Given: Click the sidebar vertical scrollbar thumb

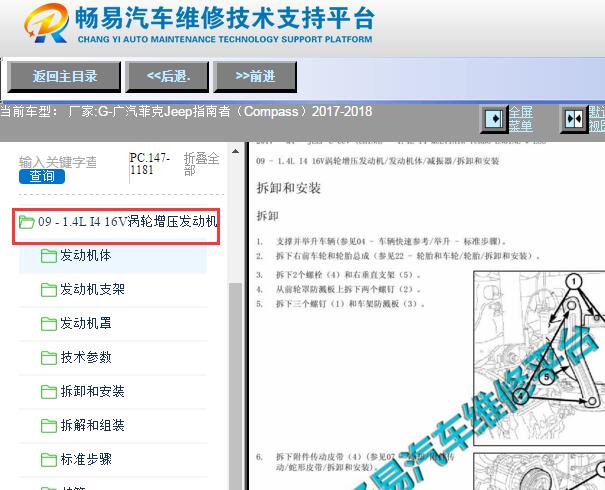Looking at the screenshot, I should pyautogui.click(x=235, y=386).
